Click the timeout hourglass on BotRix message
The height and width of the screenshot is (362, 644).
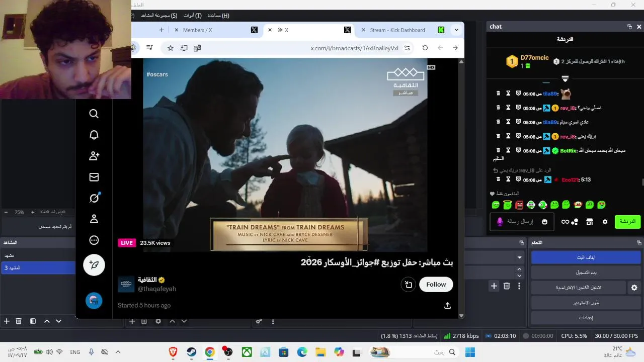(x=508, y=150)
